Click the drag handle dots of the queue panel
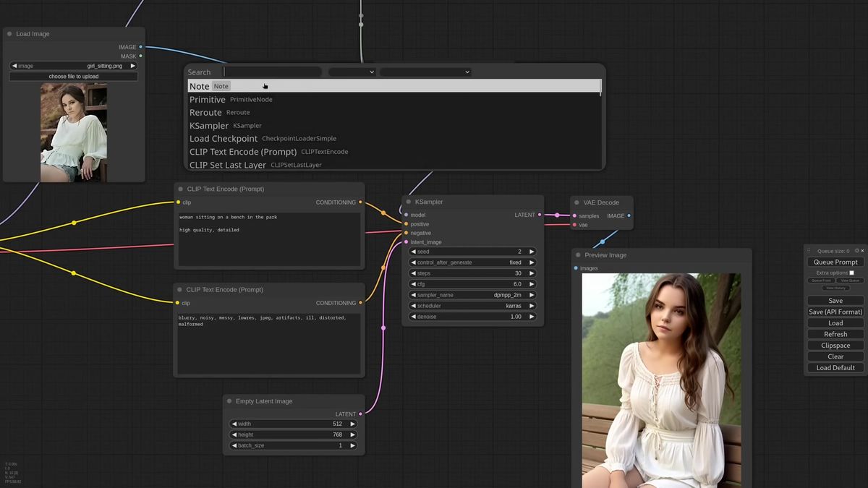Screen dimensions: 868x488 click(809, 251)
